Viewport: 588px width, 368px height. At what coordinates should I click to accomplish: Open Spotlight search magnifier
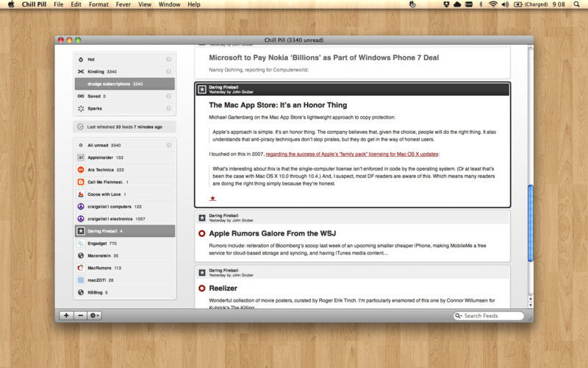577,4
